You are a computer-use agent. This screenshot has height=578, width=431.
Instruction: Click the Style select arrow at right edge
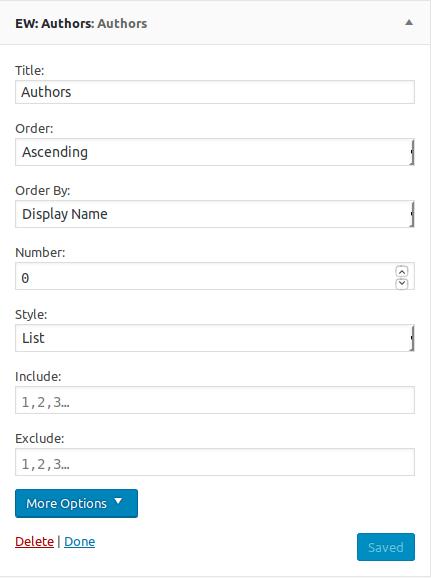pyautogui.click(x=412, y=338)
